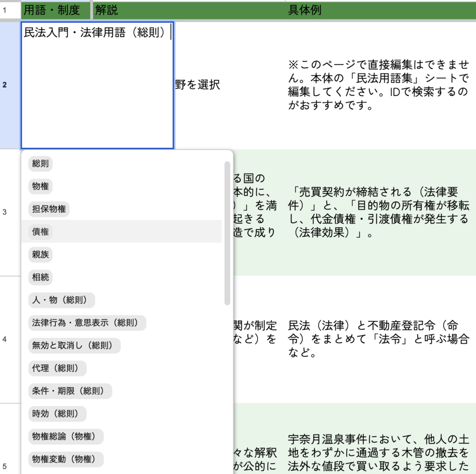Select 物権総論(物権) option
476x474 pixels.
66,437
